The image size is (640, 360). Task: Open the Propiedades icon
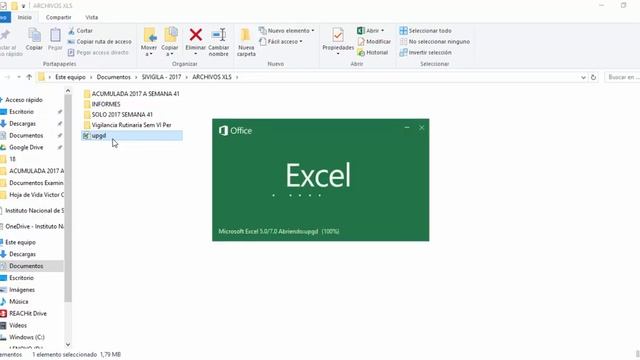point(338,36)
